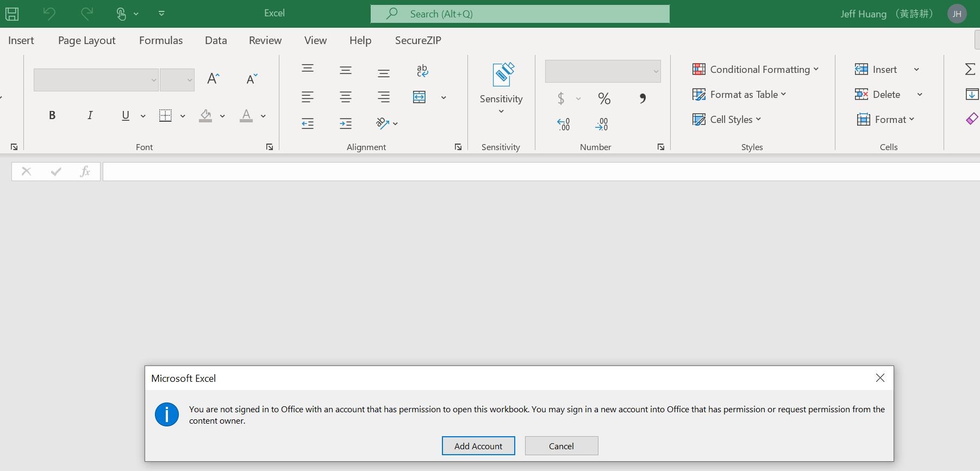Image resolution: width=980 pixels, height=471 pixels.
Task: Click Cancel in the dialog
Action: click(561, 446)
